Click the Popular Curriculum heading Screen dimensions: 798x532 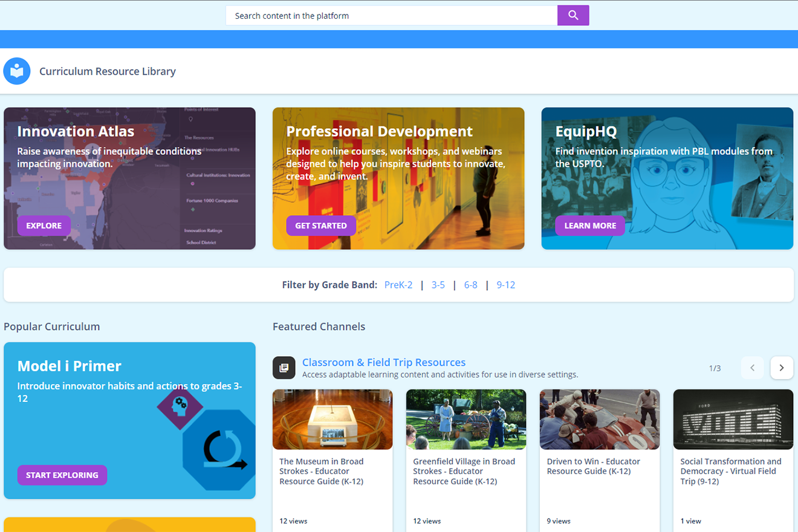click(x=52, y=326)
